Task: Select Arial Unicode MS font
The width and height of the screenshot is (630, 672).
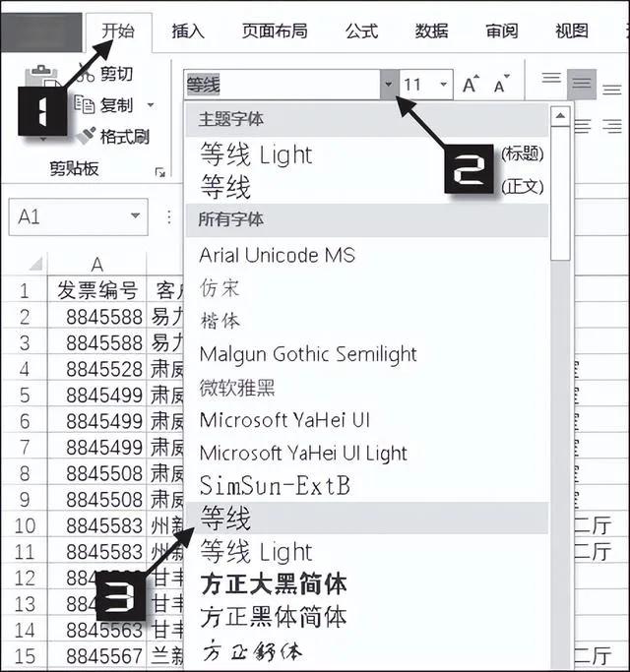Action: point(366,256)
